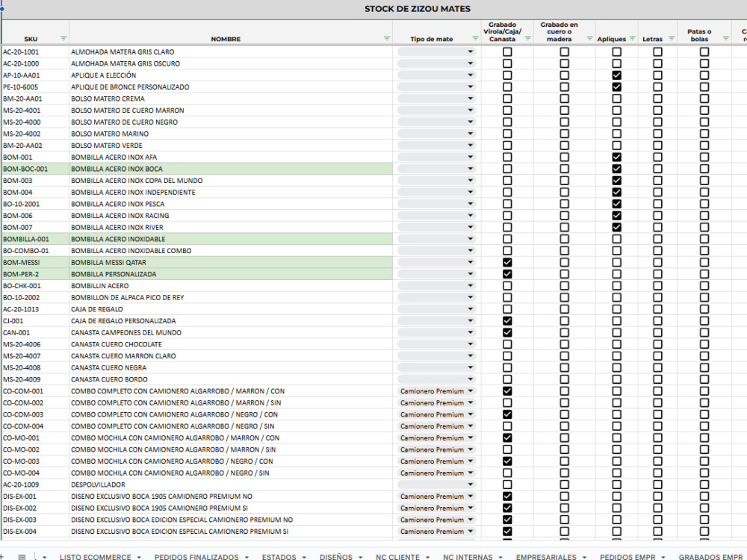Open the Grabado en cuero o madera filter icon
The height and width of the screenshot is (560, 747).
(589, 39)
